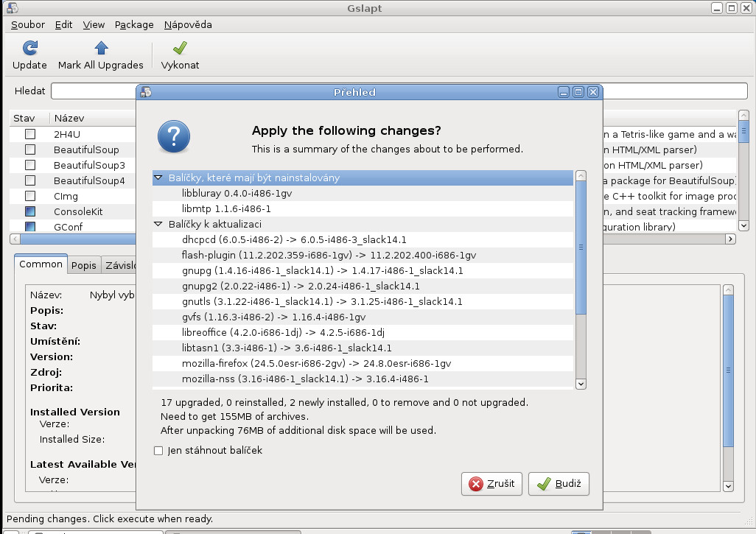Image resolution: width=756 pixels, height=534 pixels.
Task: Enable Jen stáhnout balíček checkbox
Action: point(158,451)
